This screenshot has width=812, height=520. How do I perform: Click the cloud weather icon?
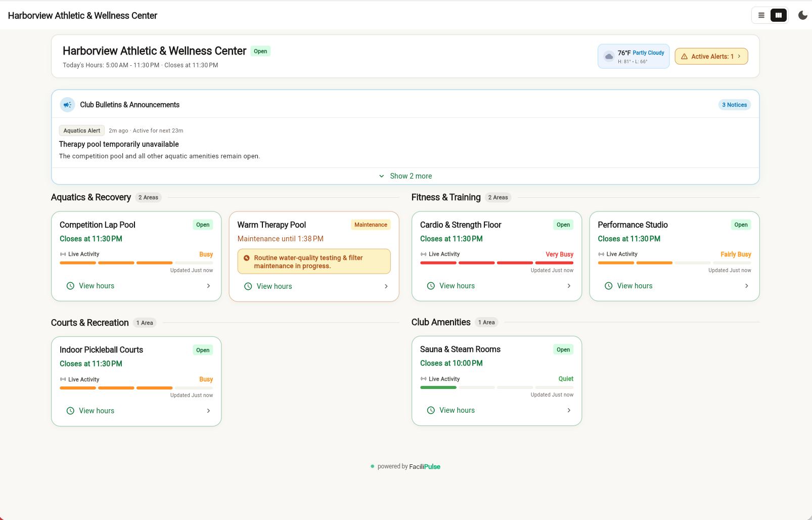point(609,56)
